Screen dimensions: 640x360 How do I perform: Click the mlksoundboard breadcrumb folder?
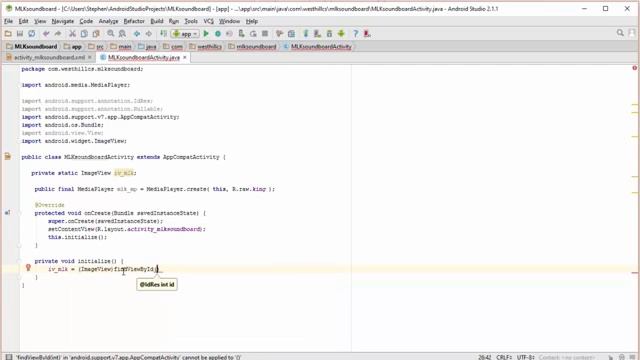tap(252, 47)
